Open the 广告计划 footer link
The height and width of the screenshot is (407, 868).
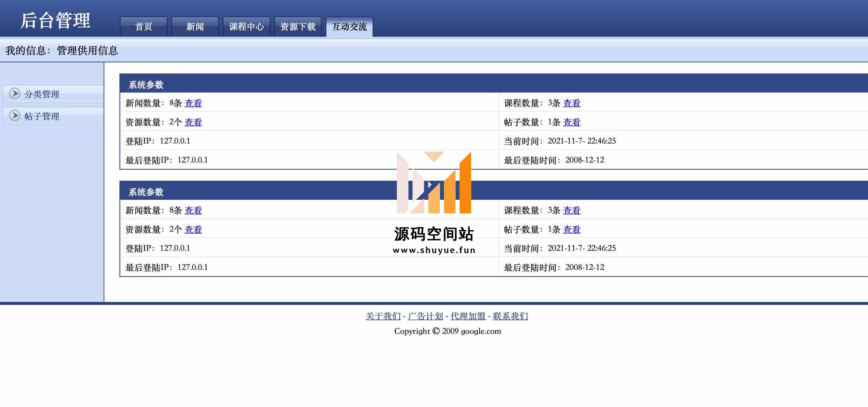tap(426, 316)
